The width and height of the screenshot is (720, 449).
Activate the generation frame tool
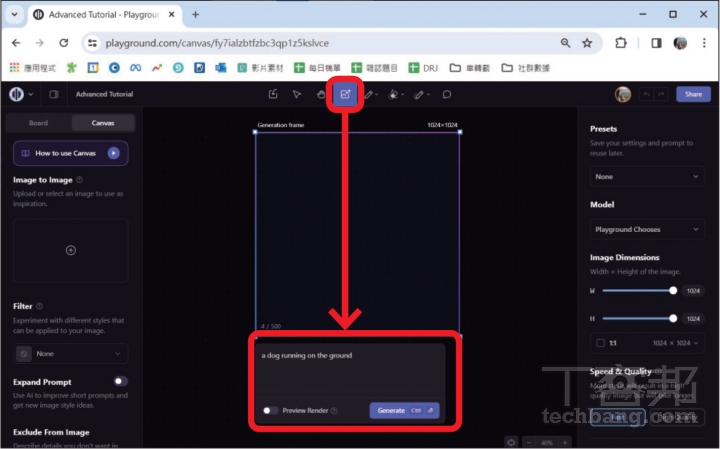346,95
